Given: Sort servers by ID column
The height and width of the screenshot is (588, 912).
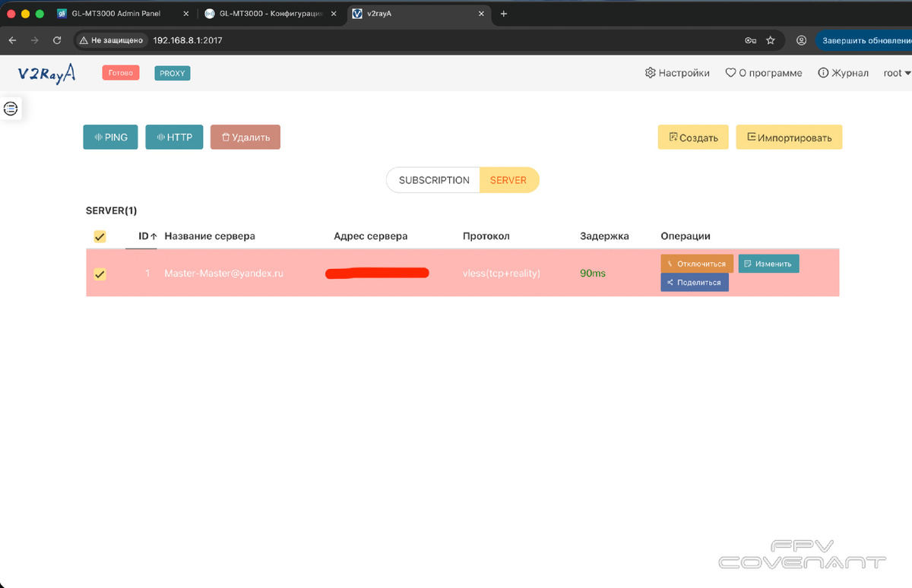Looking at the screenshot, I should click(147, 236).
